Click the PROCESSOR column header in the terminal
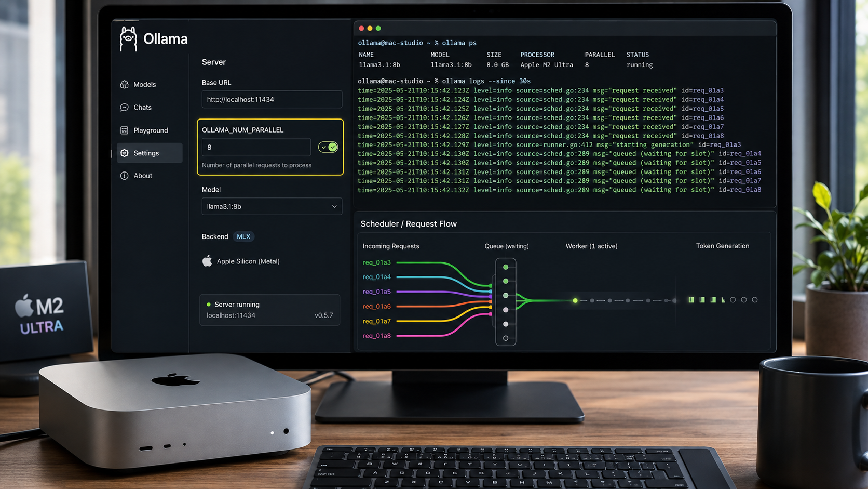Viewport: 868px width, 489px height. click(537, 55)
